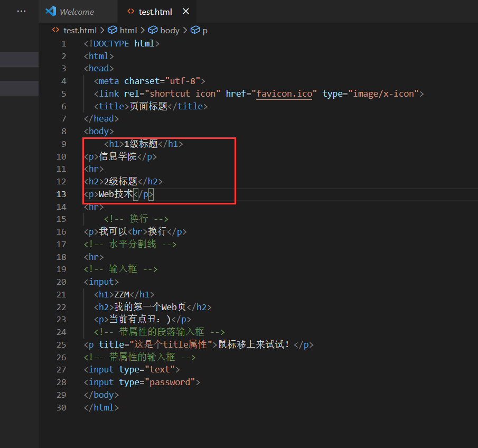Click the input type="password" line
478x448 pixels.
pyautogui.click(x=142, y=382)
